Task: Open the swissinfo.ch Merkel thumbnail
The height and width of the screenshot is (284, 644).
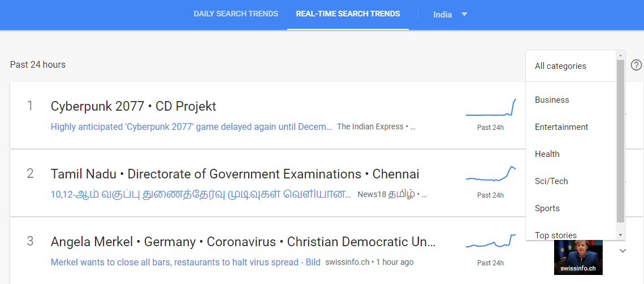Action: [578, 257]
